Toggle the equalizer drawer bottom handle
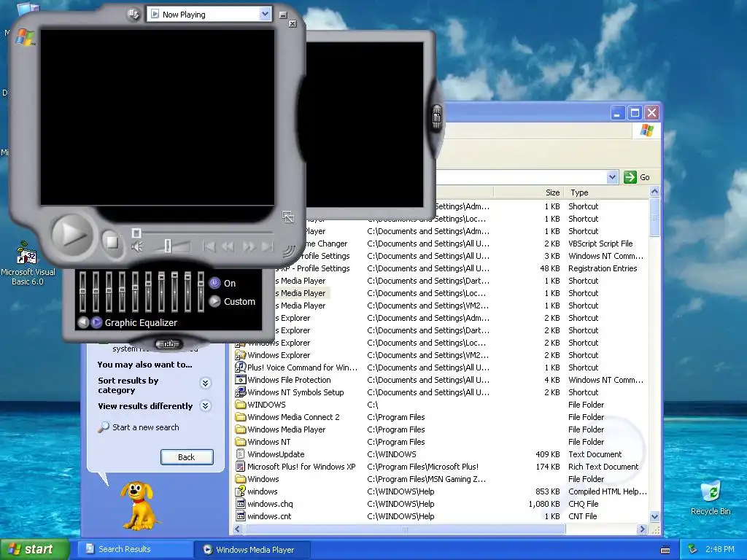Image resolution: width=747 pixels, height=560 pixels. pyautogui.click(x=169, y=344)
